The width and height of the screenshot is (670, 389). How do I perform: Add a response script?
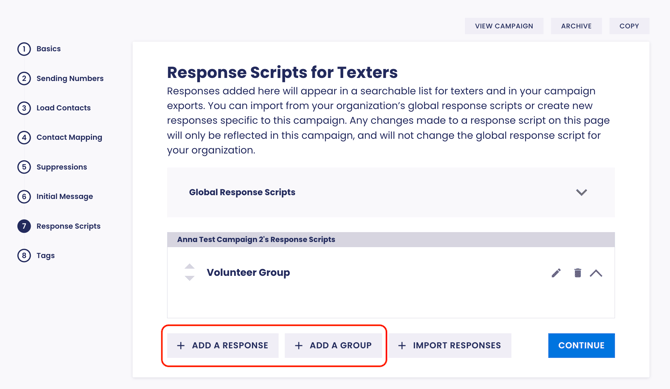click(x=223, y=345)
